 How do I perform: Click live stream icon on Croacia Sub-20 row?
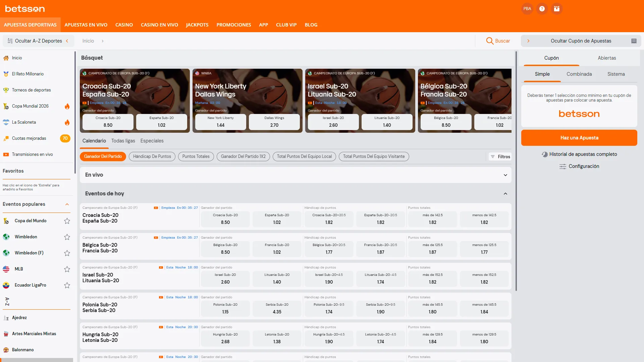(156, 208)
